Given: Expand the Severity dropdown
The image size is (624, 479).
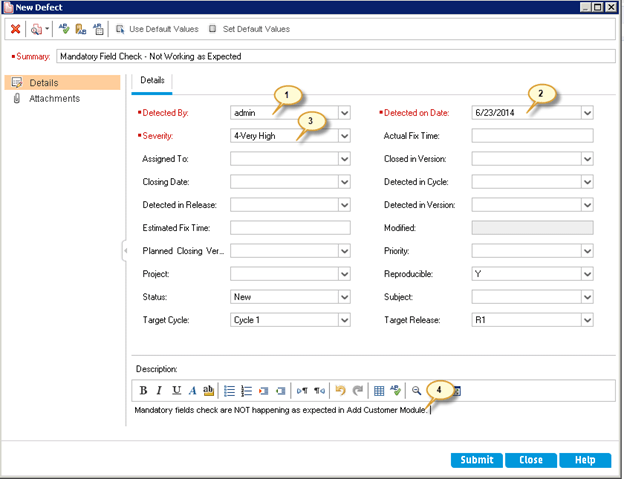Looking at the screenshot, I should 344,135.
